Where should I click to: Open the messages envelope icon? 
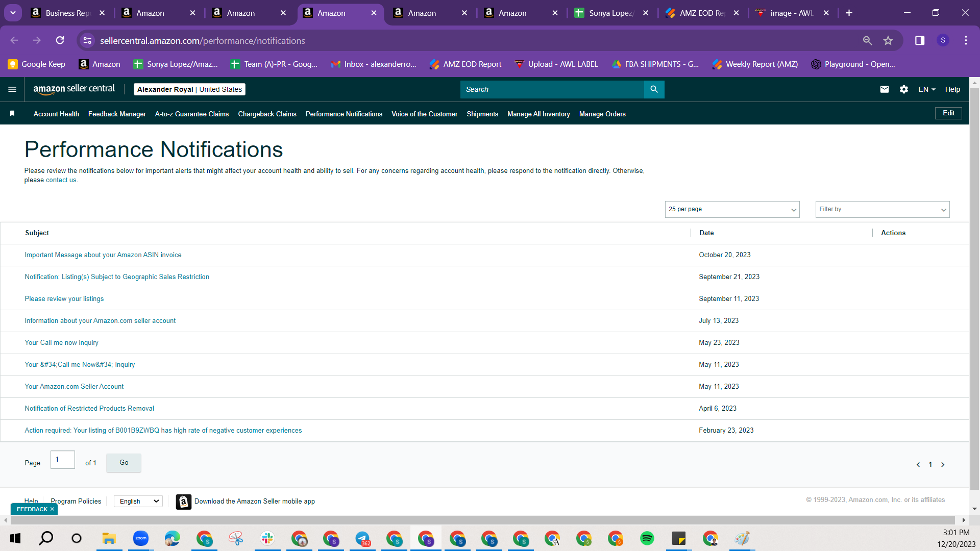[885, 89]
